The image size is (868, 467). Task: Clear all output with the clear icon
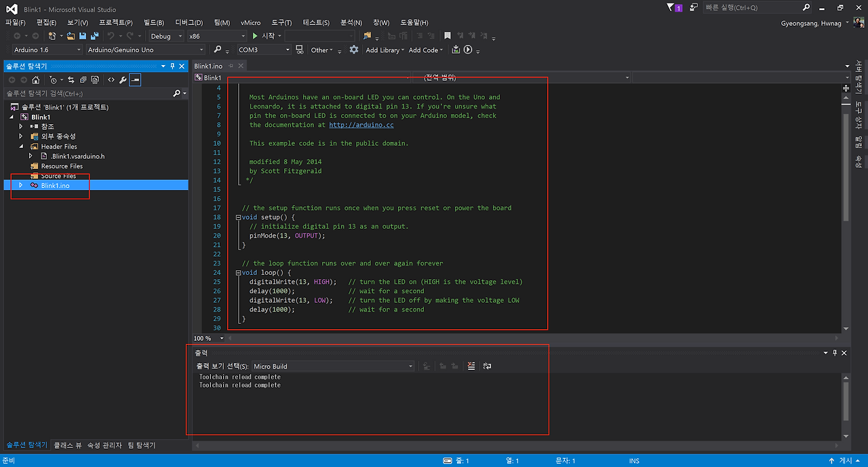pyautogui.click(x=471, y=366)
